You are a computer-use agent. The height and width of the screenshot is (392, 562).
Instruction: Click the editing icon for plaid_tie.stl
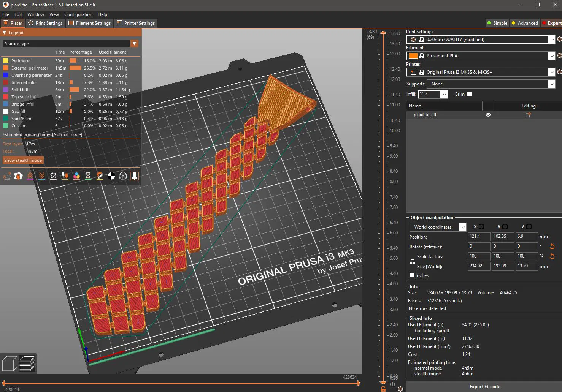tap(528, 115)
